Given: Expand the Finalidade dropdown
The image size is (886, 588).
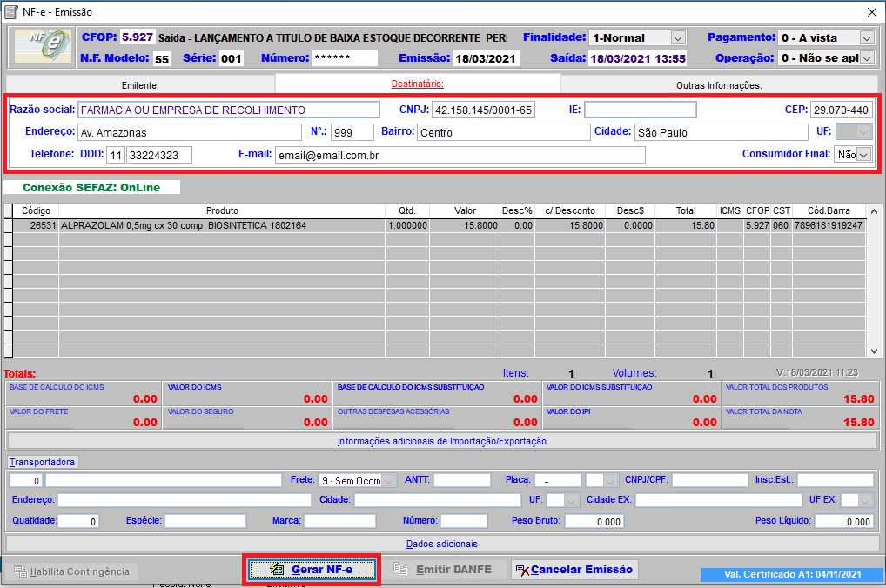Looking at the screenshot, I should point(677,38).
